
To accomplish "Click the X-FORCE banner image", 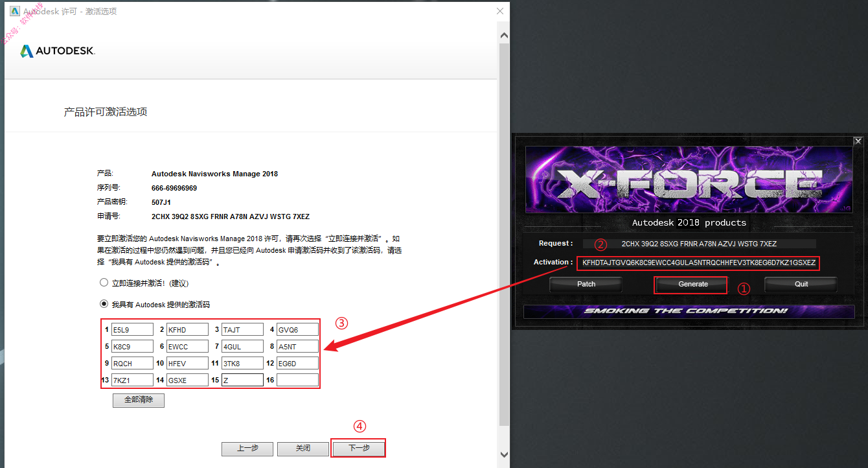I will click(x=689, y=180).
